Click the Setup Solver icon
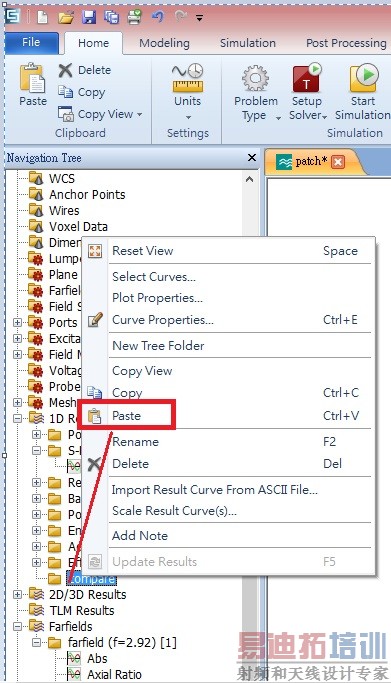Image resolution: width=391 pixels, height=683 pixels. (307, 78)
